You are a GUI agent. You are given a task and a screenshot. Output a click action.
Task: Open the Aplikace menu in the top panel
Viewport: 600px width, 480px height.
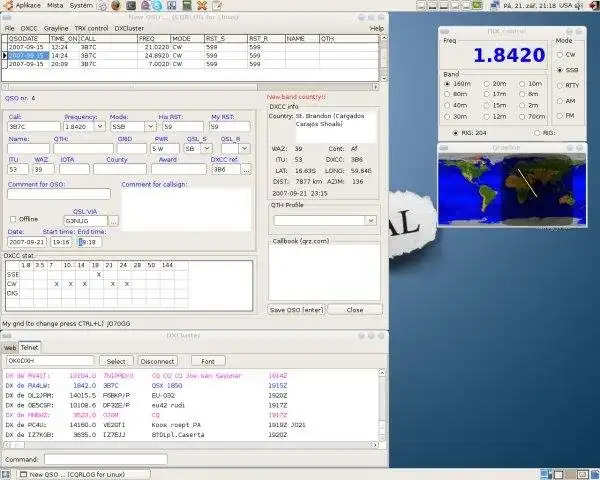click(x=28, y=5)
